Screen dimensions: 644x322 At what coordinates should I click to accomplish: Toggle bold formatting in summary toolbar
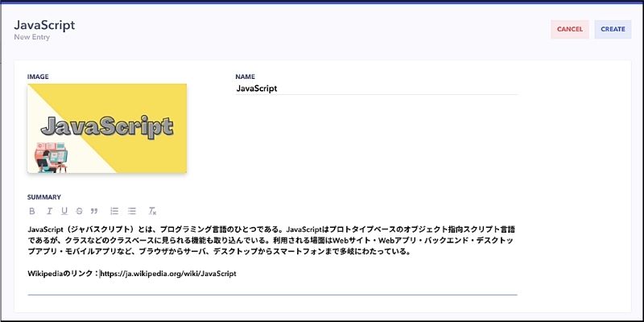point(32,211)
